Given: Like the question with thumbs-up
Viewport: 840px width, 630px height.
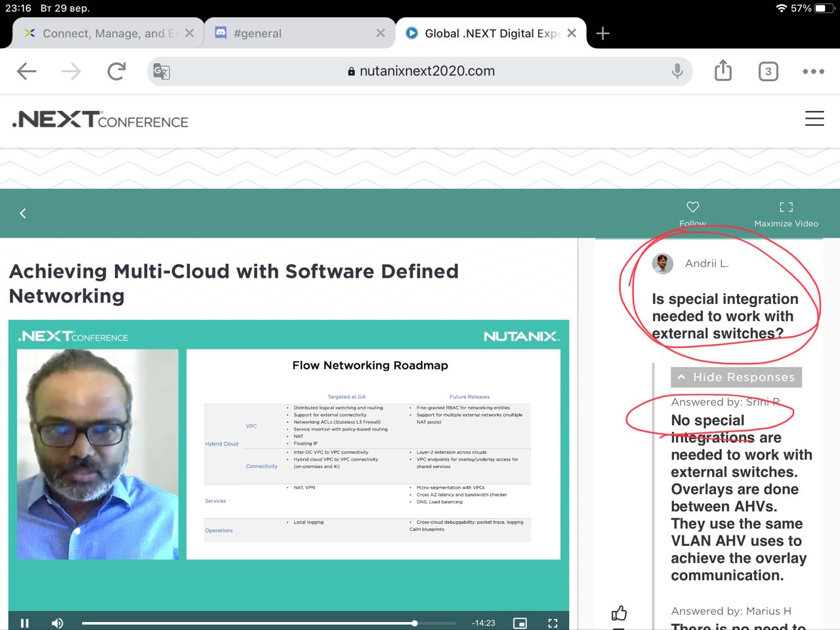Looking at the screenshot, I should coord(619,613).
